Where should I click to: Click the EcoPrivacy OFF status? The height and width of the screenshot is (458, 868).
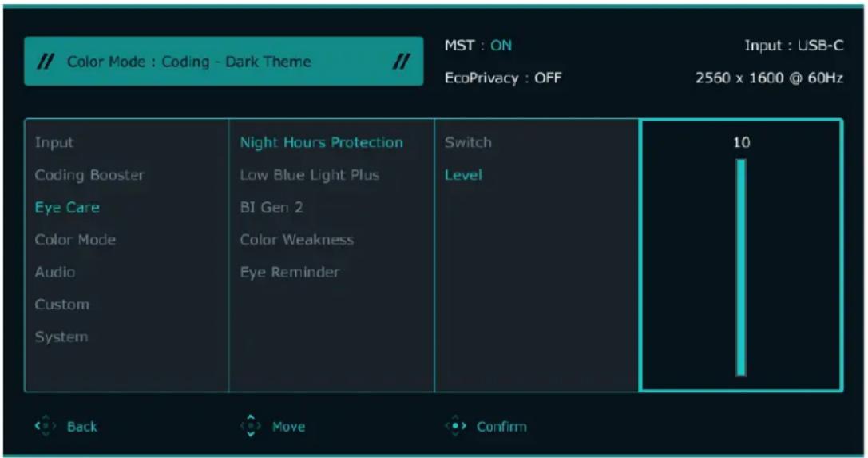tap(503, 78)
